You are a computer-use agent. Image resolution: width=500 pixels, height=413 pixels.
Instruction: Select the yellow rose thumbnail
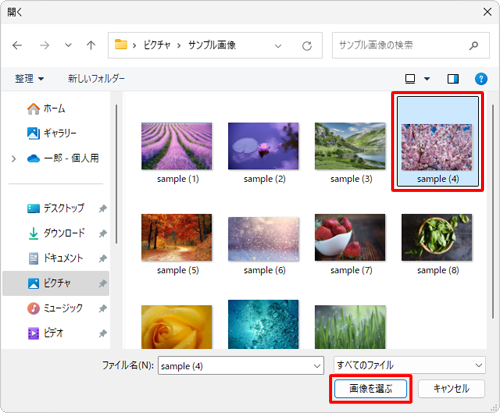177,327
